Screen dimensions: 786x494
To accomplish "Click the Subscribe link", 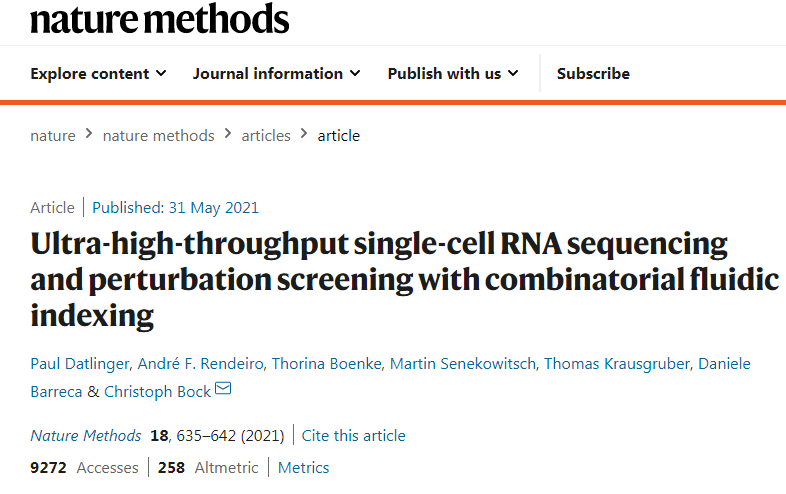I will (593, 73).
